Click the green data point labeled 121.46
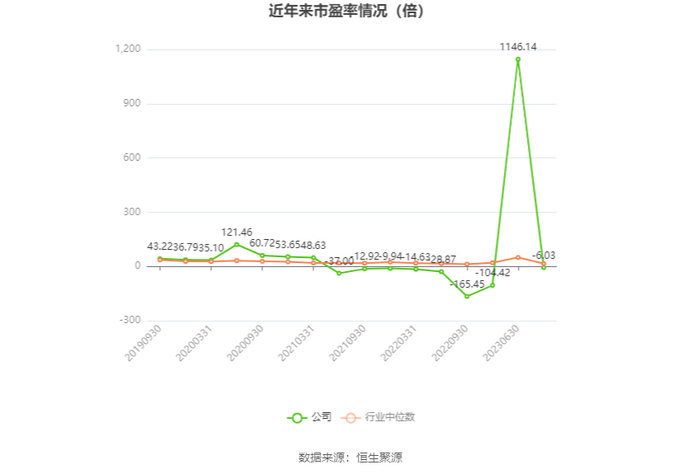Viewport: 700px width, 474px height. click(237, 244)
